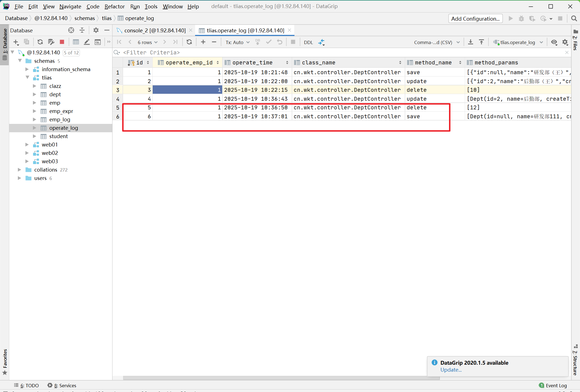
Task: Open the Tx: Auto transaction dropdown
Action: click(238, 42)
